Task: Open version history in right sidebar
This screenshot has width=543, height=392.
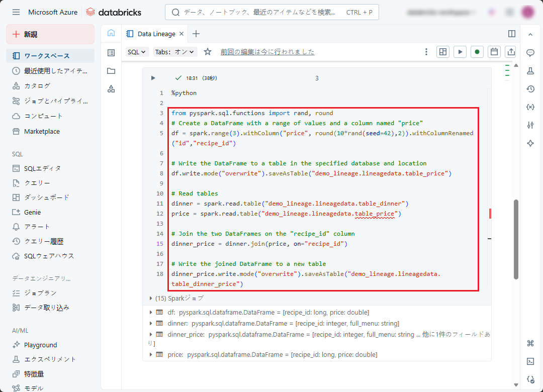Action: pyautogui.click(x=530, y=89)
